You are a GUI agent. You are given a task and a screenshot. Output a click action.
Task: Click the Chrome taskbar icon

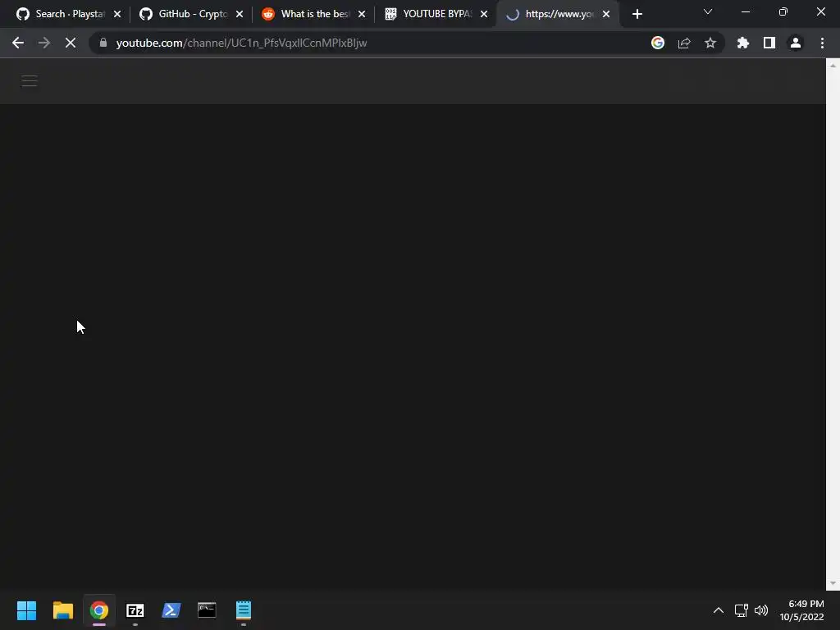coord(99,610)
